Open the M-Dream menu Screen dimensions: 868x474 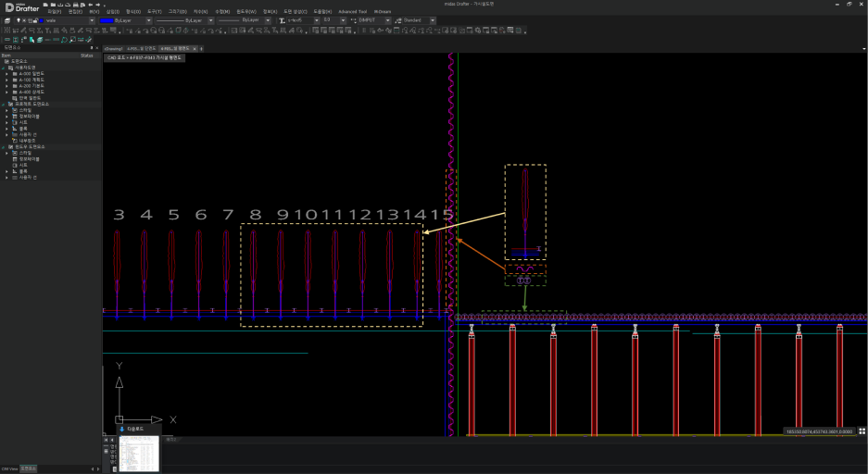tap(383, 12)
